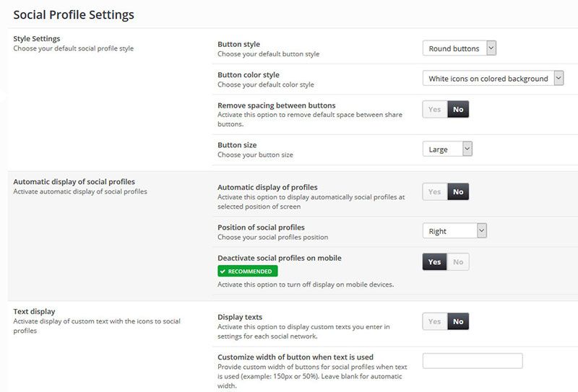
Task: Click the green Recommended badge
Action: coord(248,271)
